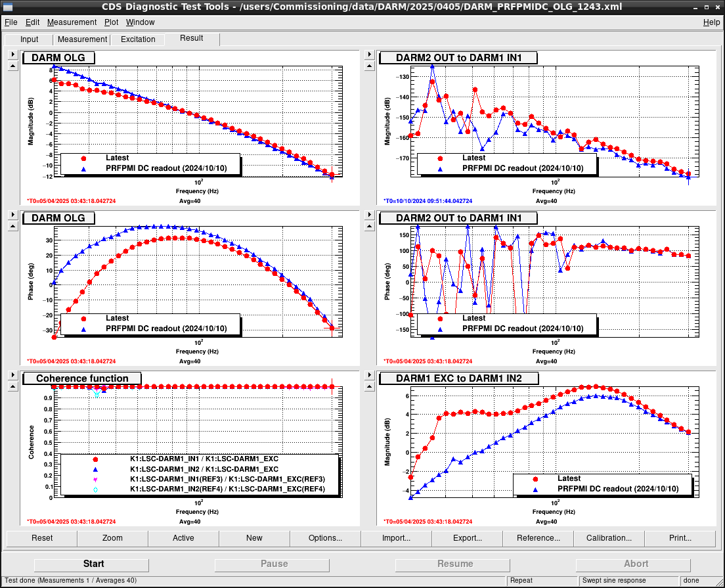Click the Reset button
The image size is (725, 588).
pos(42,538)
